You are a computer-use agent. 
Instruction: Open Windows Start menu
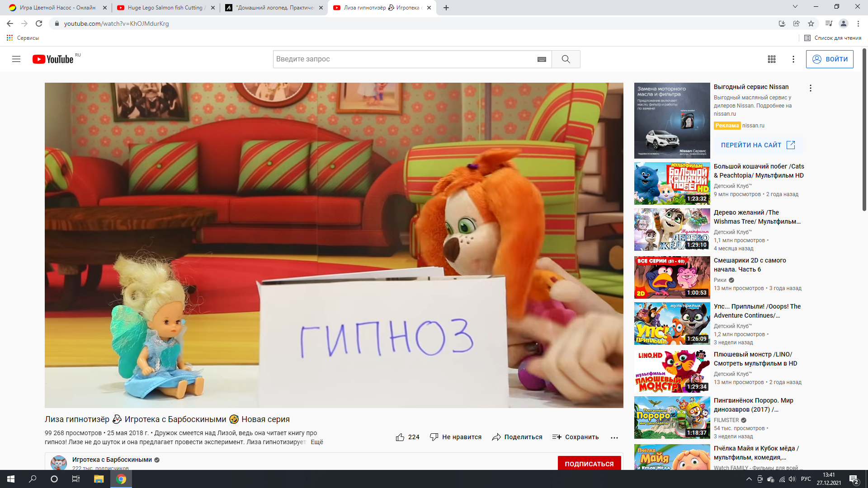point(11,479)
